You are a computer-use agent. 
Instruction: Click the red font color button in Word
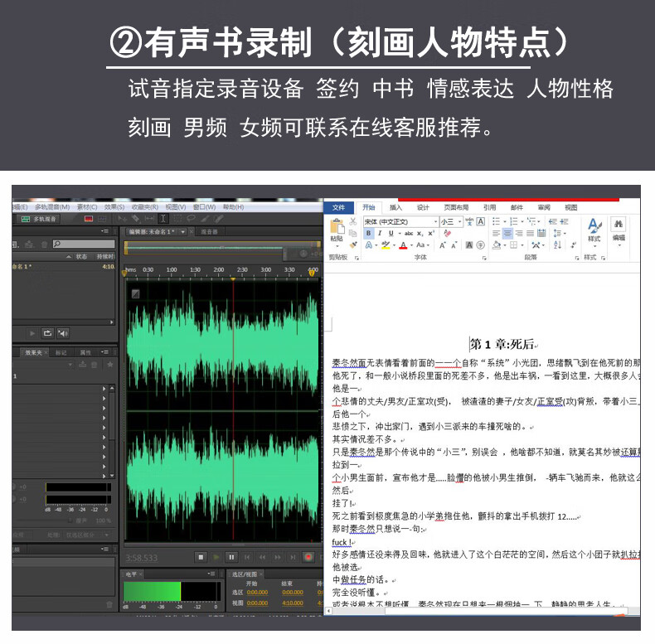403,245
